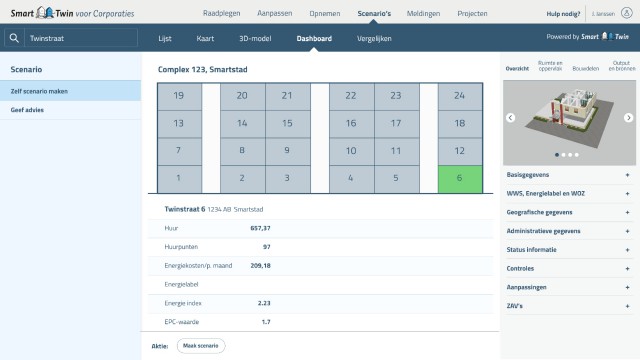
Task: Click the Twinstraat 6 address heading
Action: click(x=184, y=209)
